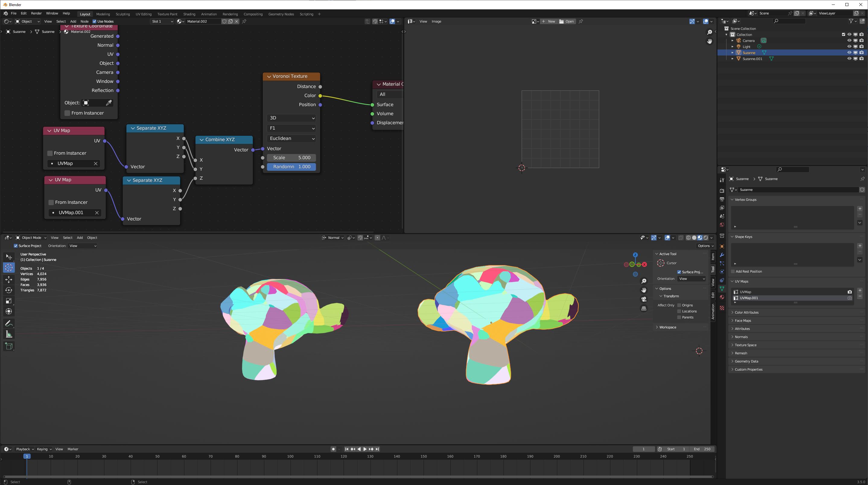868x485 pixels.
Task: Toggle Surface Project in viewport header
Action: (15, 246)
